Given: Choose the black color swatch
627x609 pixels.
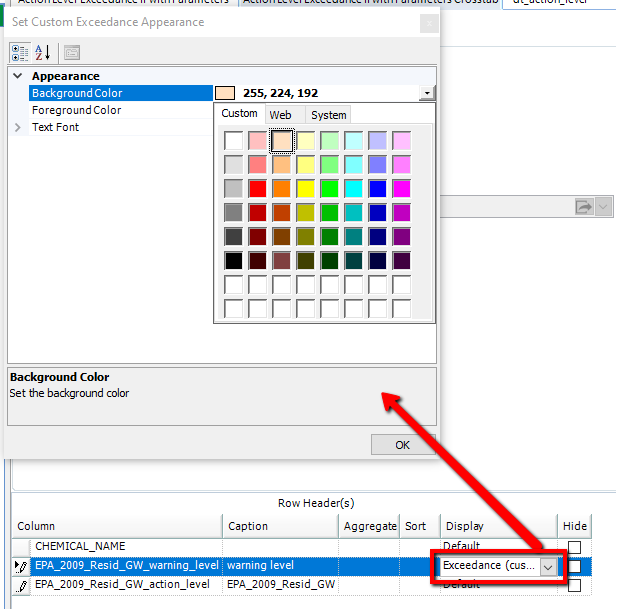Looking at the screenshot, I should pos(234,260).
